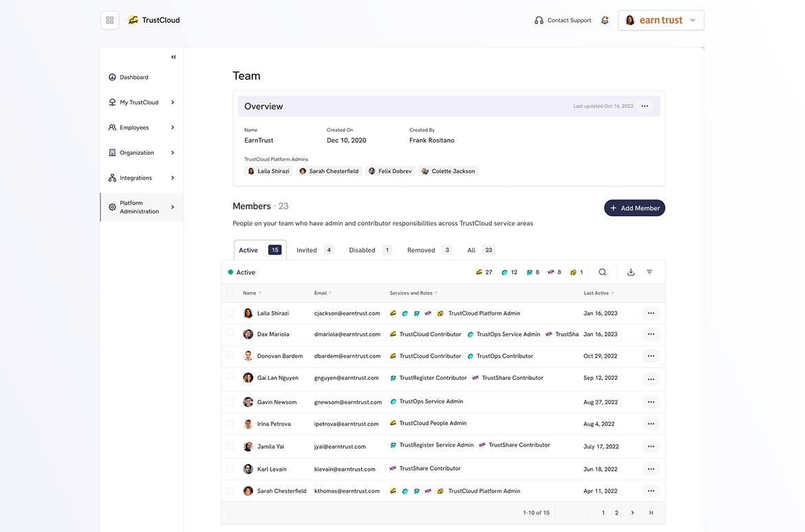
Task: Open the Overview card more options
Action: coord(645,106)
